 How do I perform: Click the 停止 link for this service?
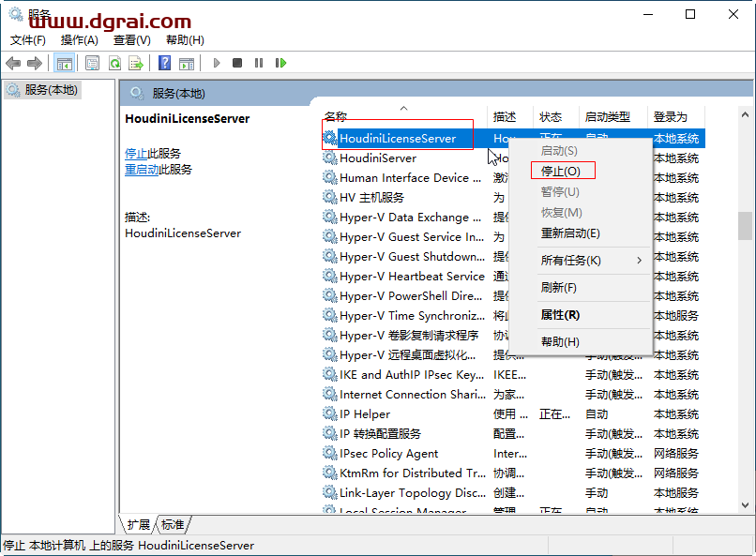click(x=136, y=154)
